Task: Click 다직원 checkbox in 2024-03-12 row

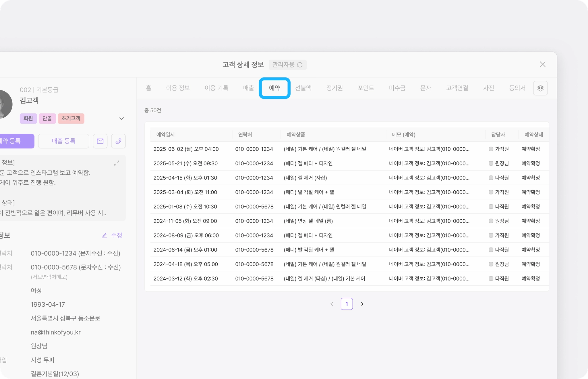Action: coord(491,279)
